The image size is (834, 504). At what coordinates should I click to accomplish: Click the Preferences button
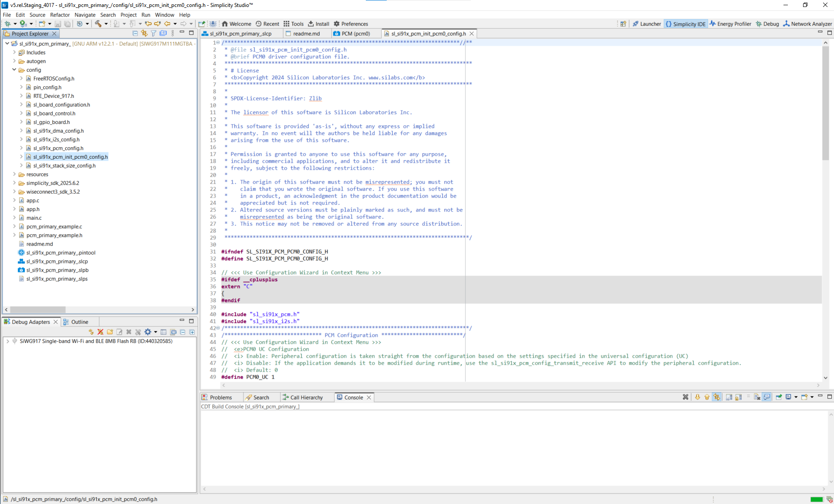[351, 24]
